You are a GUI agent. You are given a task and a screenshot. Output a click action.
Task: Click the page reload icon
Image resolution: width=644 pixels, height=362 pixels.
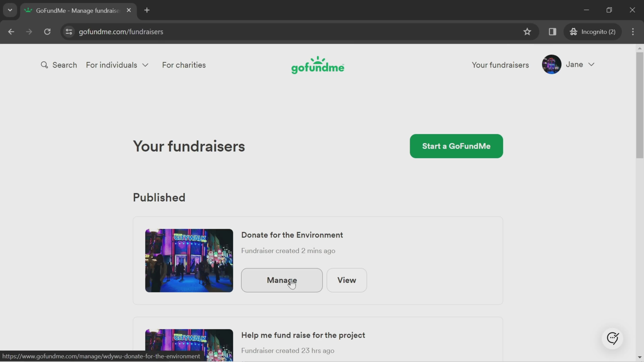(x=47, y=31)
